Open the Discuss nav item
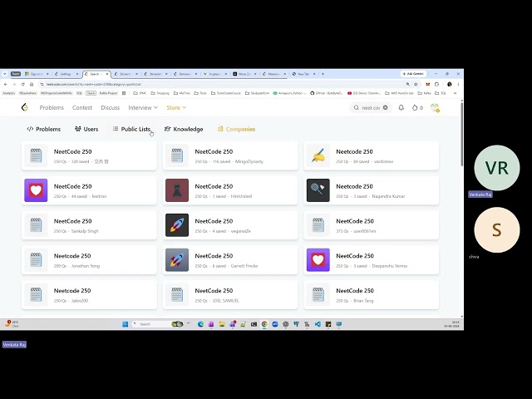 (111, 107)
